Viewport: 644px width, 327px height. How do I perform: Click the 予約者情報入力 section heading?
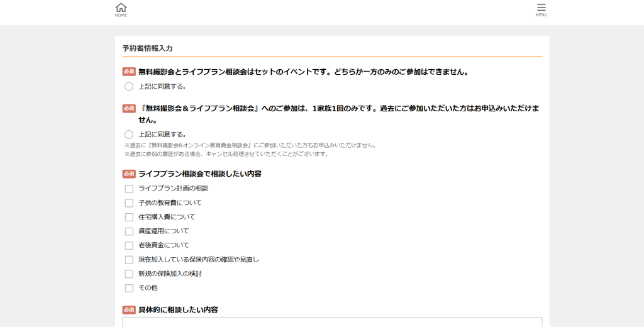148,48
